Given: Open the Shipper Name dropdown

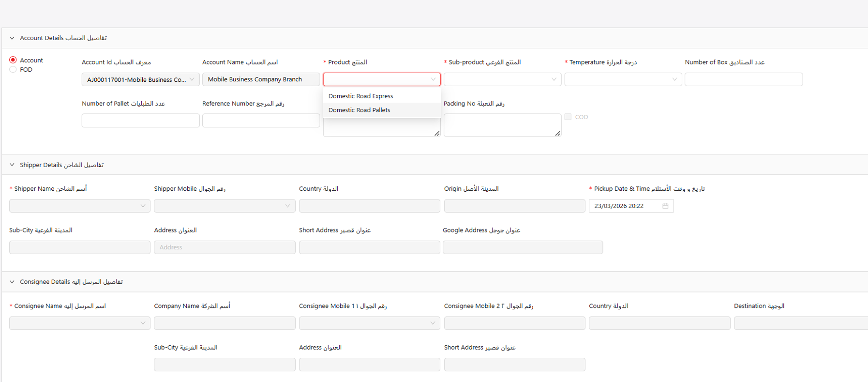Looking at the screenshot, I should point(80,206).
